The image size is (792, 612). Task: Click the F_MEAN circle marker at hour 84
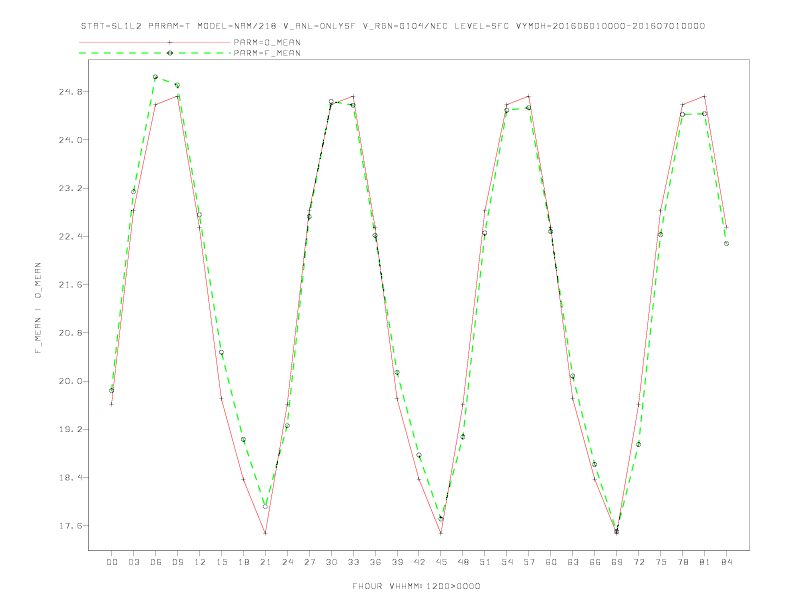[x=726, y=243]
